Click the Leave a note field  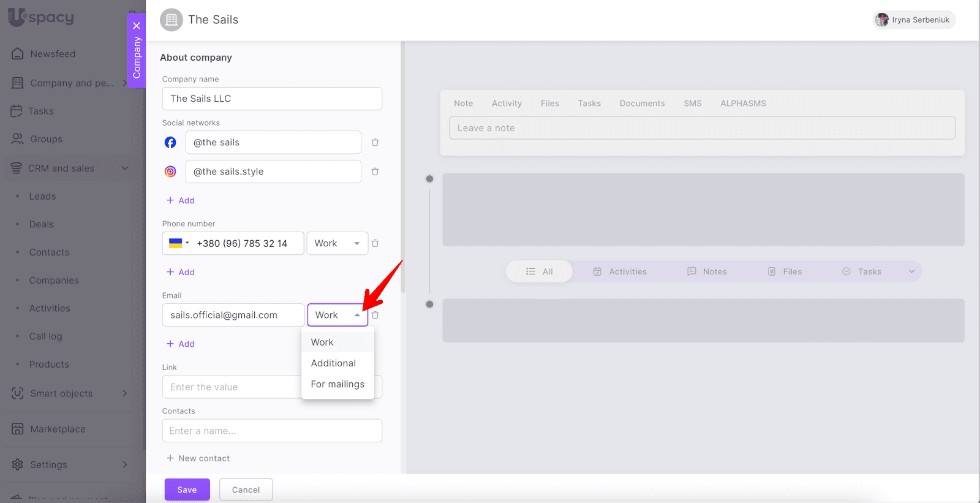point(702,129)
